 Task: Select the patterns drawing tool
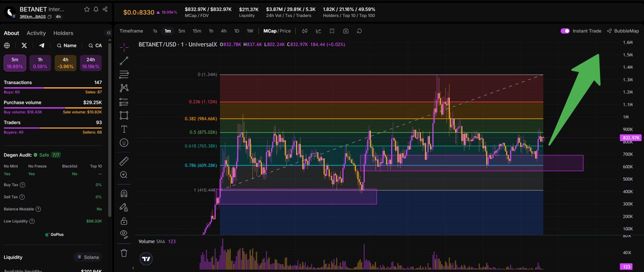(124, 88)
